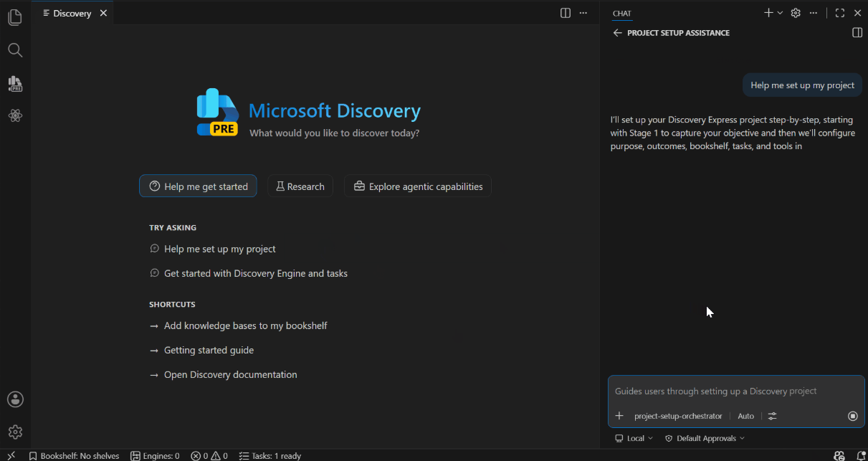Open Microsoft Discovery PRE sidebar view
The image size is (868, 461).
(15, 83)
